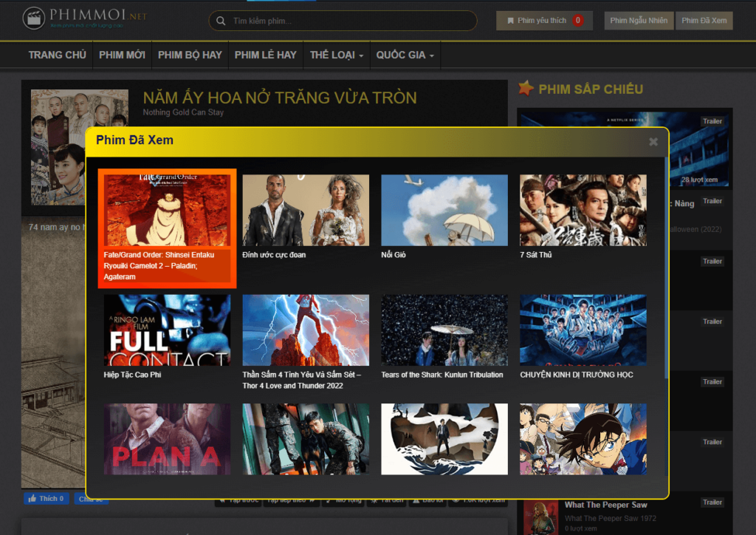Open Đính ước cực đoan movie poster

(x=306, y=210)
